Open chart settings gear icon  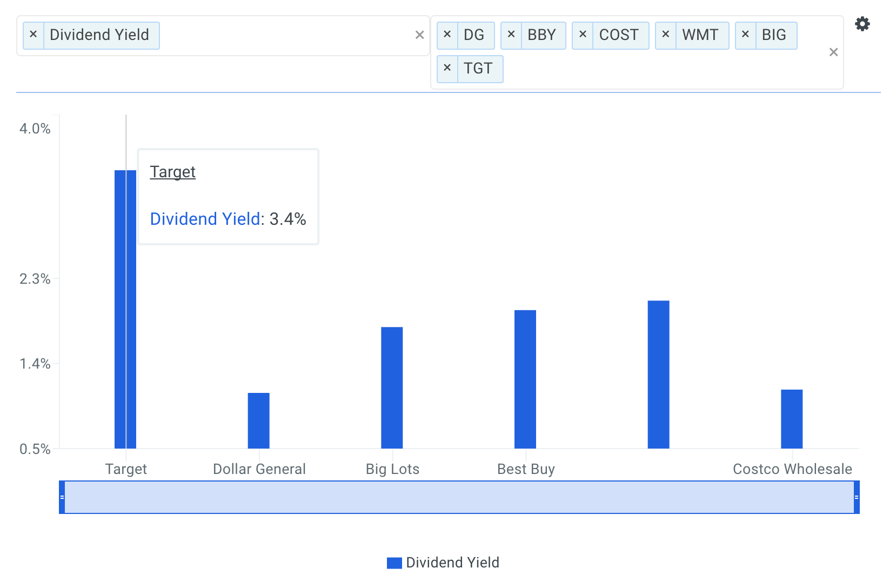pyautogui.click(x=862, y=24)
